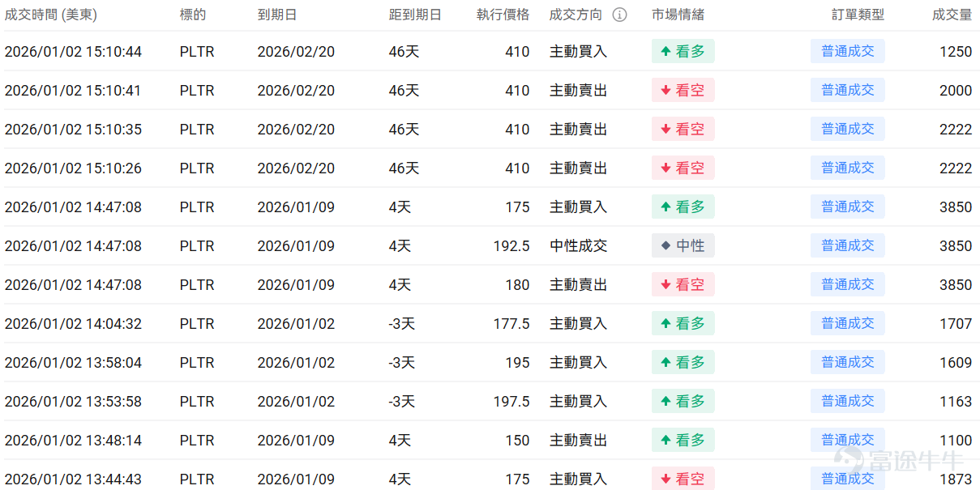Select the 看多 badge in the 14:04:32 row
The height and width of the screenshot is (490, 980).
pyautogui.click(x=683, y=323)
